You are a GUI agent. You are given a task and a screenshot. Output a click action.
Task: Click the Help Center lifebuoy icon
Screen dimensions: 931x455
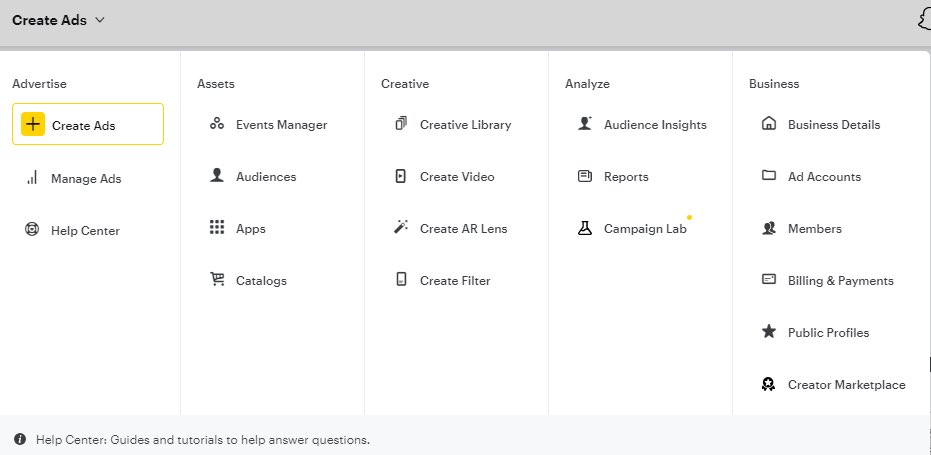[x=32, y=230]
